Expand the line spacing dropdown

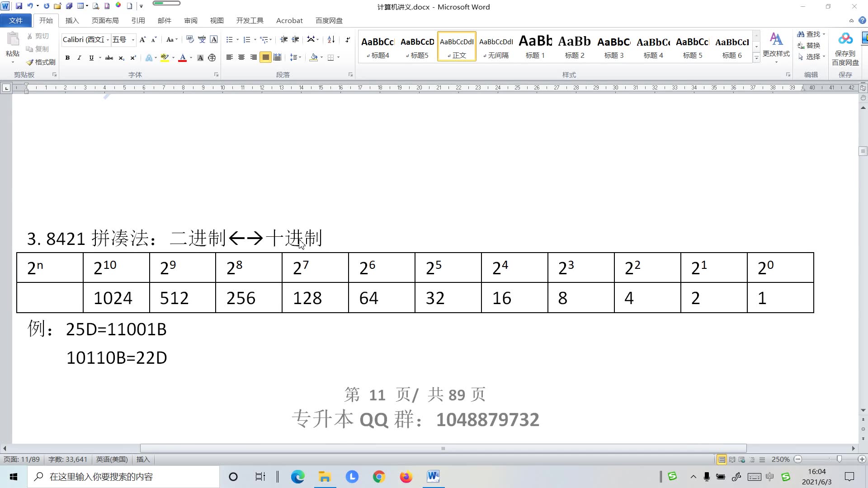click(x=301, y=57)
